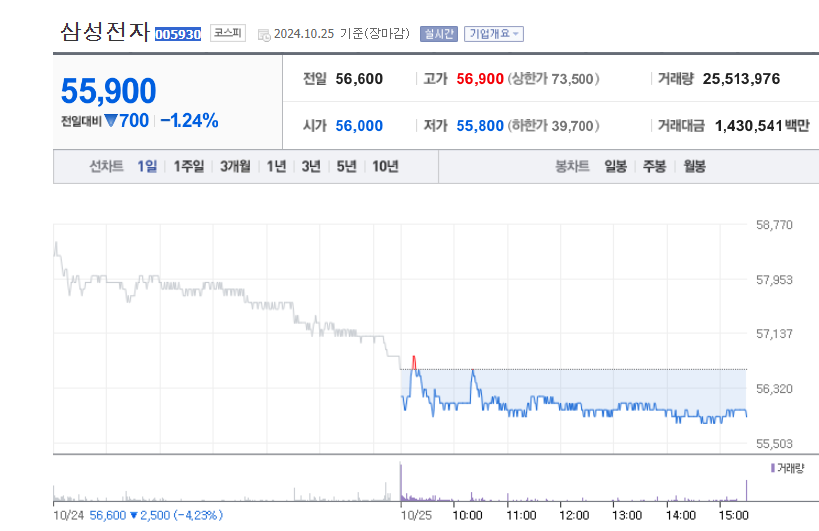Click the 코스피 market badge
Viewport: 819px width, 531px height.
click(228, 33)
